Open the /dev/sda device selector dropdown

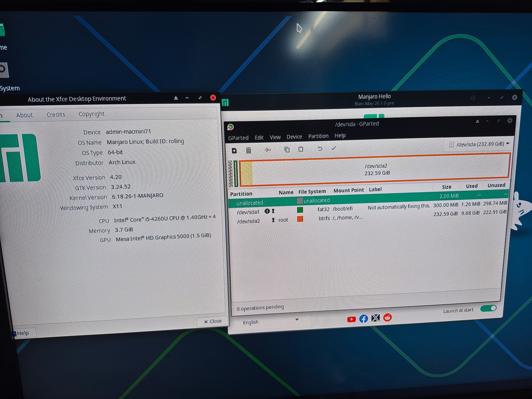coord(479,144)
